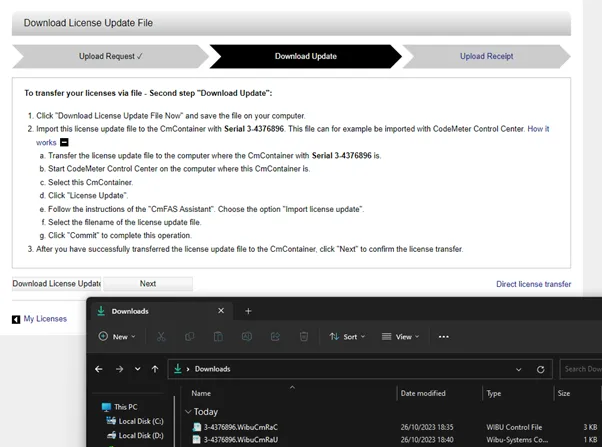The image size is (602, 447).
Task: Click the Copy icon in Explorer toolbar
Action: pyautogui.click(x=189, y=337)
